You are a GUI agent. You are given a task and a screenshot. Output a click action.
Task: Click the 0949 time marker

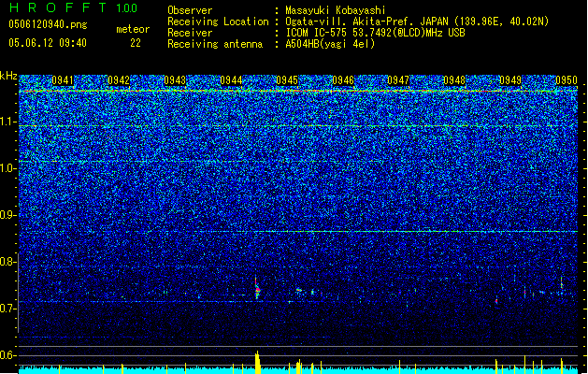click(510, 80)
